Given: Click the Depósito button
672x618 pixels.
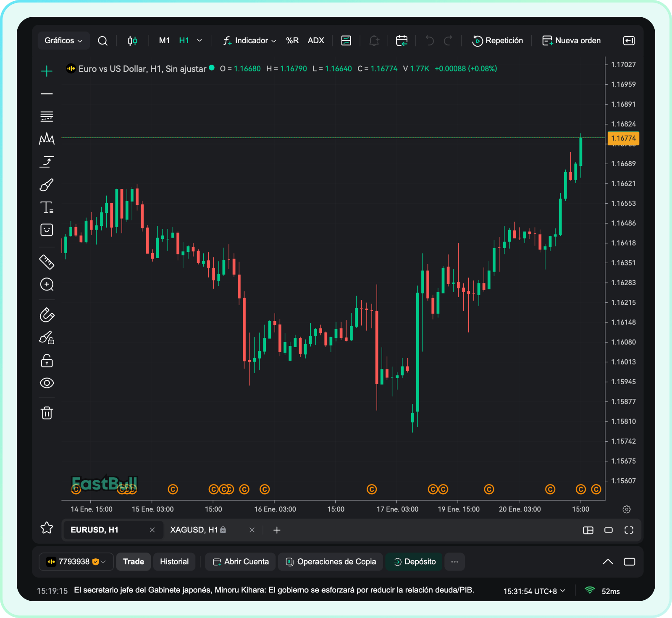Looking at the screenshot, I should pyautogui.click(x=415, y=562).
